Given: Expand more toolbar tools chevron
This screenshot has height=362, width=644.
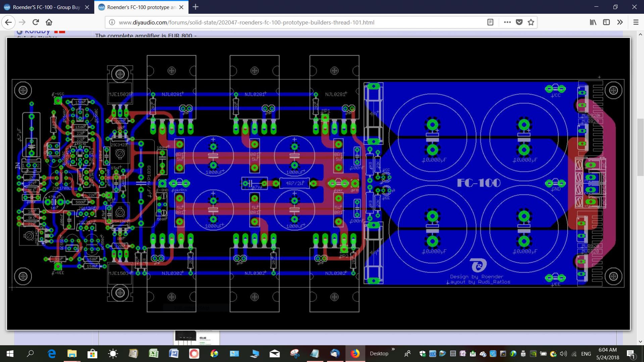Looking at the screenshot, I should [x=620, y=22].
